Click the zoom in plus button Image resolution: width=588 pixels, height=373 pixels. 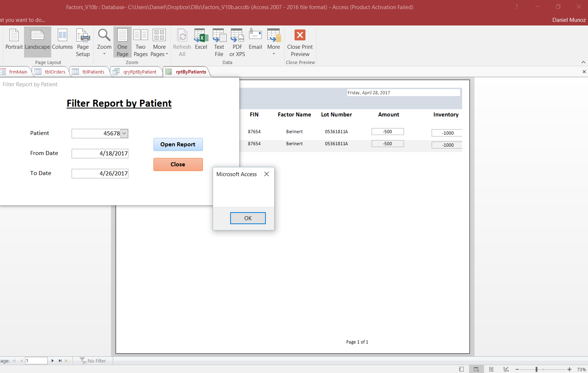coord(569,369)
